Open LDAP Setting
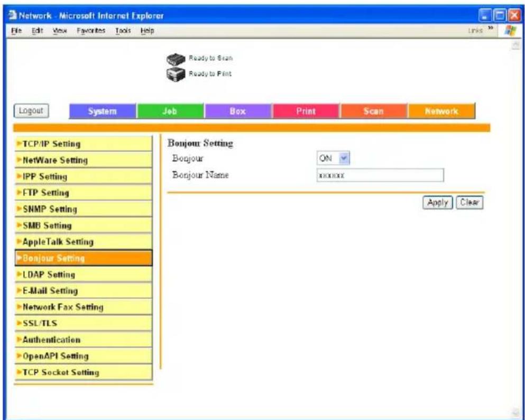This screenshot has height=420, width=525. click(84, 274)
